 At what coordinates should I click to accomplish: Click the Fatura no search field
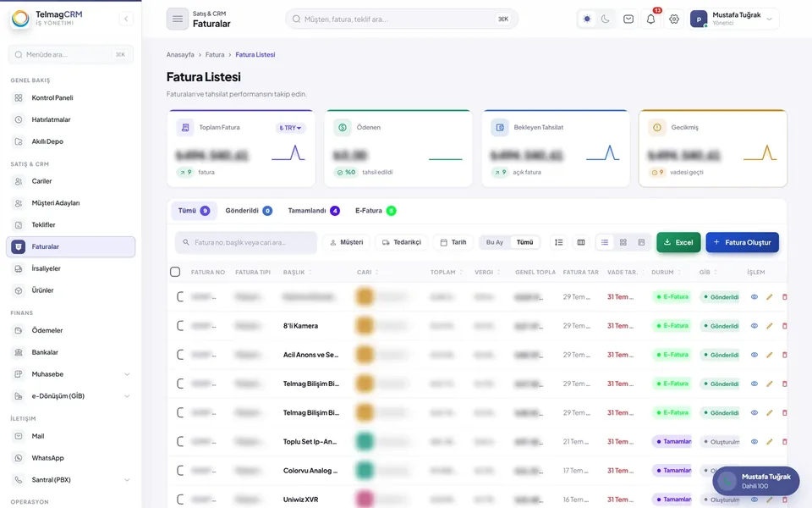[x=246, y=242]
